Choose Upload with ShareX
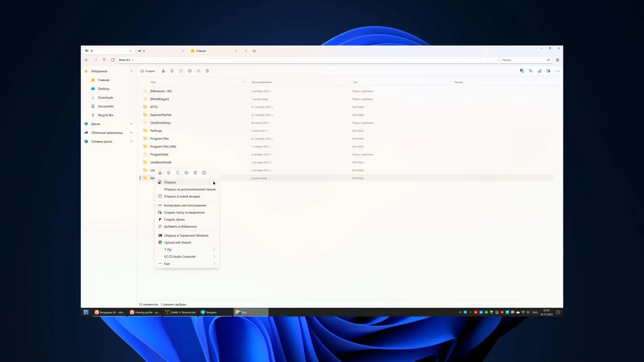Screen dimensions: 644x362 click(x=187, y=243)
